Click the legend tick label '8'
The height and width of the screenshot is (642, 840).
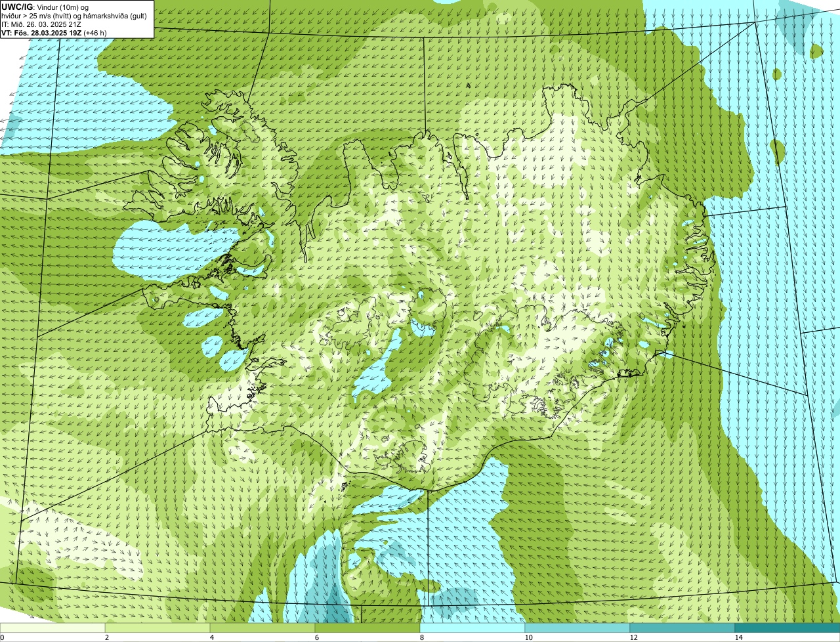(x=421, y=637)
